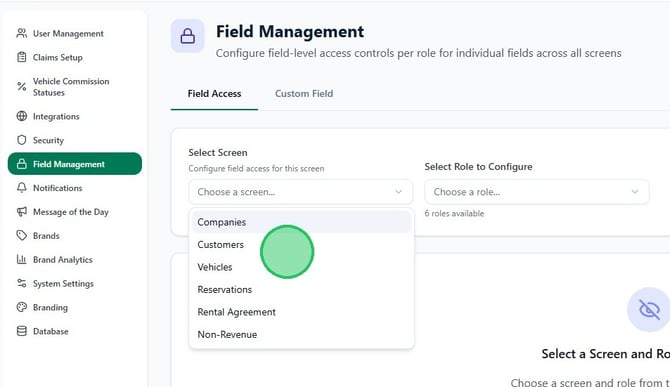Click the User Management people icon

point(21,33)
